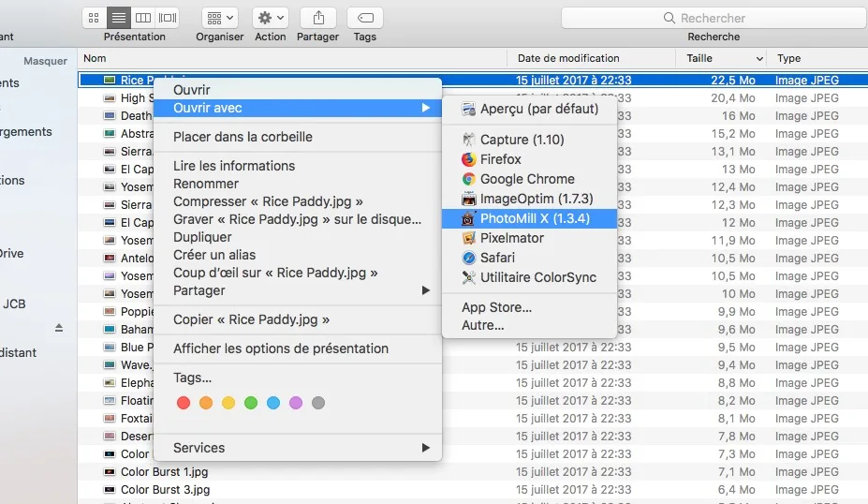Sort by the Taille column header
The height and width of the screenshot is (504, 868).
[x=699, y=58]
